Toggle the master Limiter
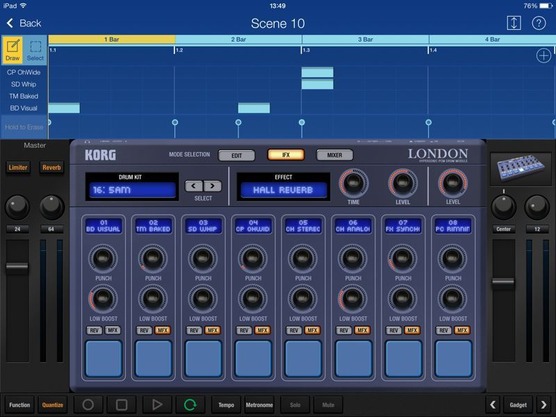556x417 pixels. [x=18, y=167]
